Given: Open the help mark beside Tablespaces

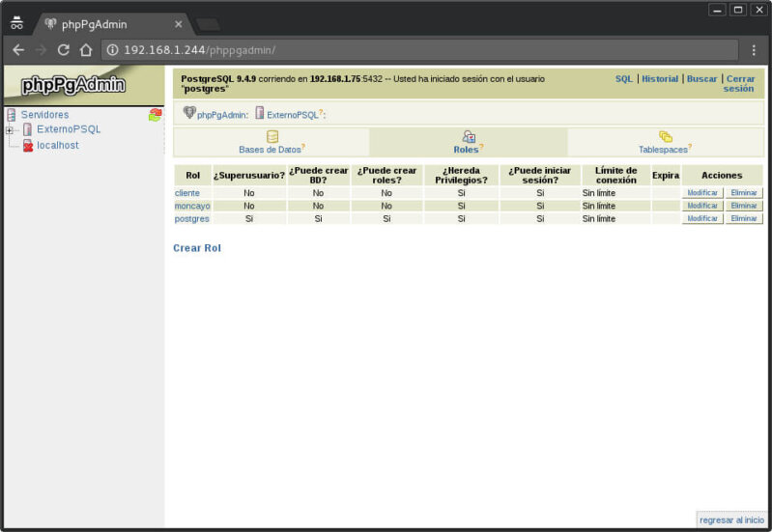Looking at the screenshot, I should [690, 147].
